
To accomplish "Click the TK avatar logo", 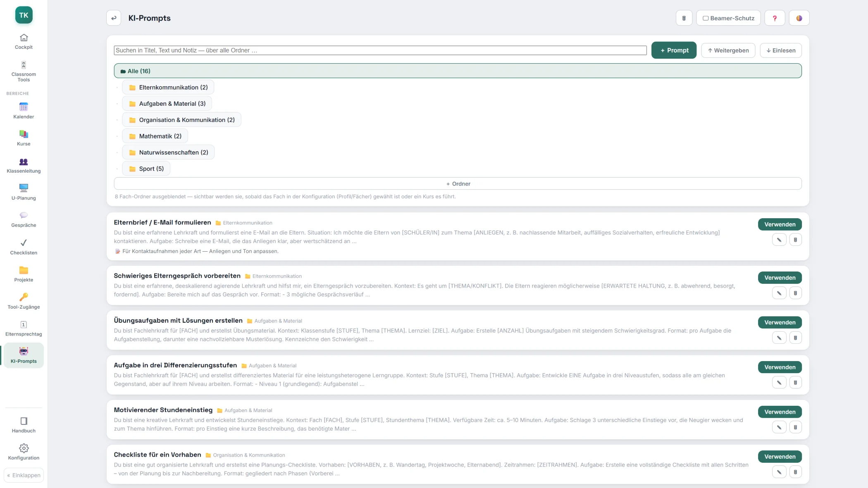I will [24, 15].
